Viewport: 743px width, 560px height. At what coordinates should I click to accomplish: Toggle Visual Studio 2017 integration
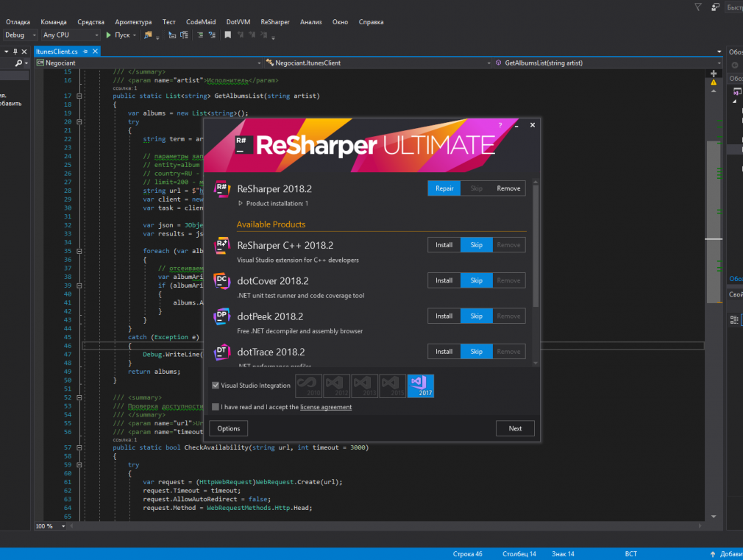pos(420,386)
